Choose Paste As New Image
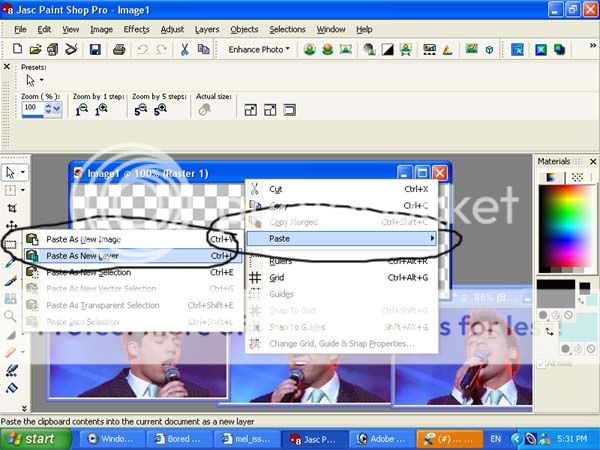This screenshot has width=600, height=450. click(x=133, y=239)
